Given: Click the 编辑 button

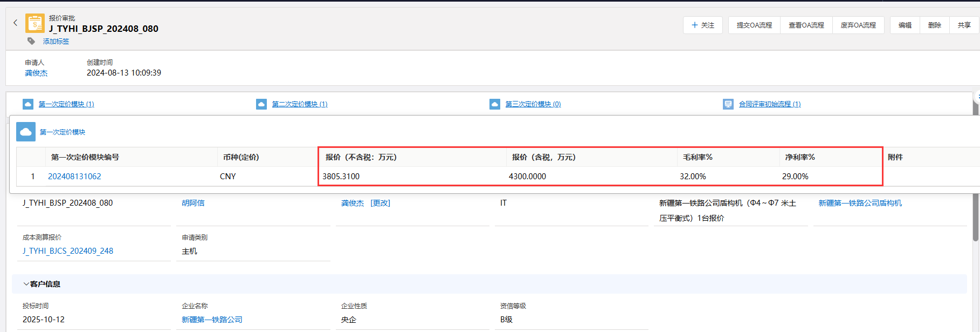Looking at the screenshot, I should click(x=905, y=25).
